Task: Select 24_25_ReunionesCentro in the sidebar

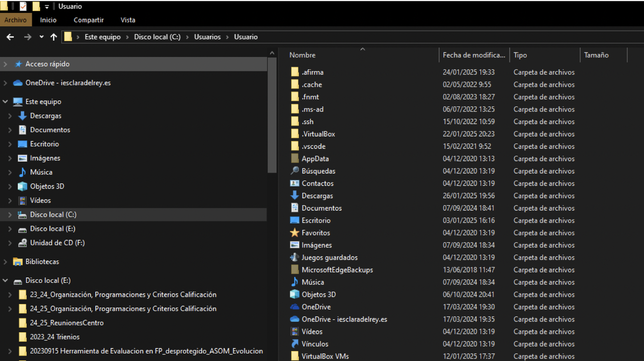Action: [x=67, y=323]
